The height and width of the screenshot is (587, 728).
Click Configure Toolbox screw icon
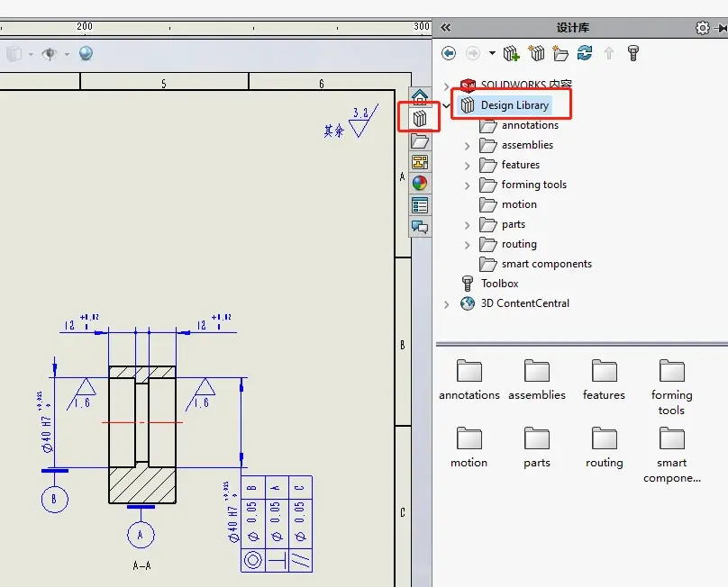633,53
